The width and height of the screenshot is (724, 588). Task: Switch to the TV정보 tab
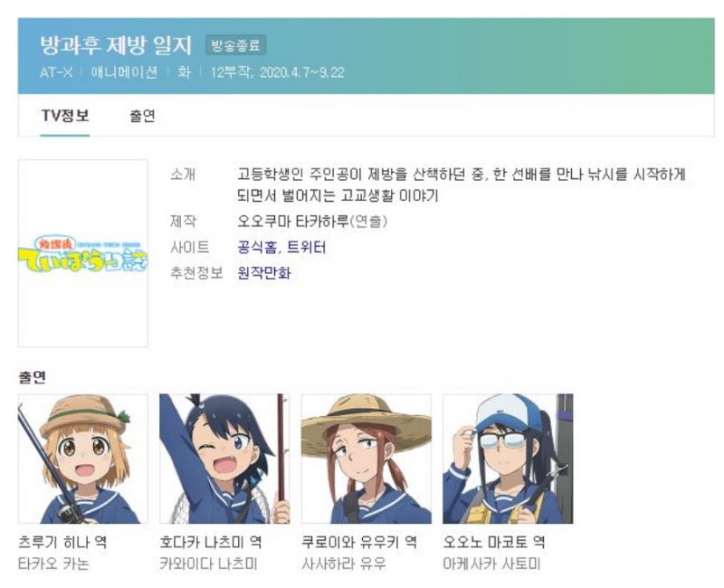pyautogui.click(x=65, y=116)
